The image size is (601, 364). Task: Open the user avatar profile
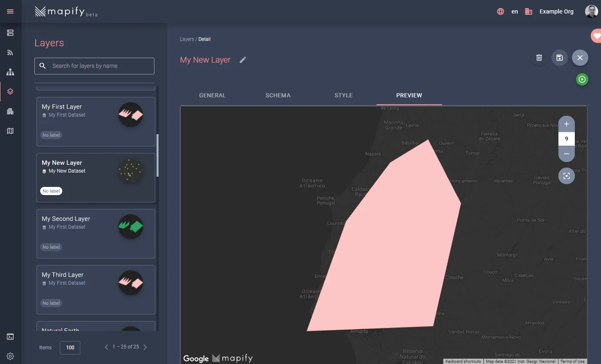pyautogui.click(x=592, y=12)
